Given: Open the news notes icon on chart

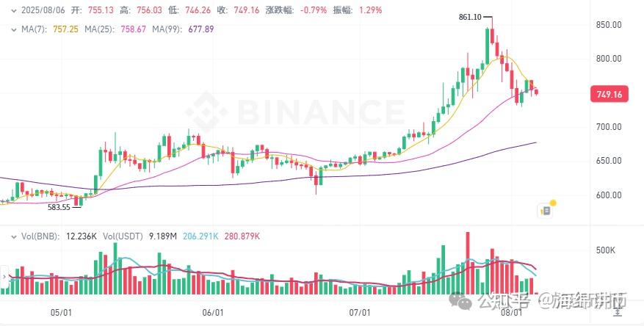Looking at the screenshot, I should [545, 210].
